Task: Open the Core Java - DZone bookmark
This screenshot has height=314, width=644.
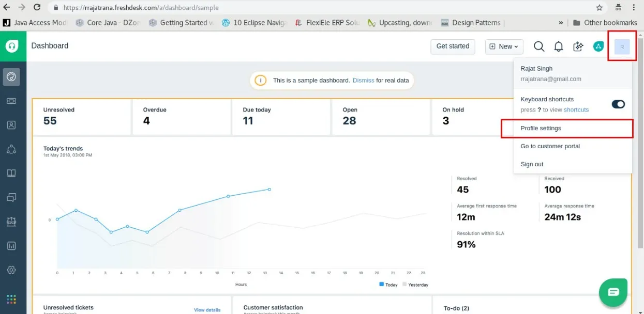Action: click(108, 23)
